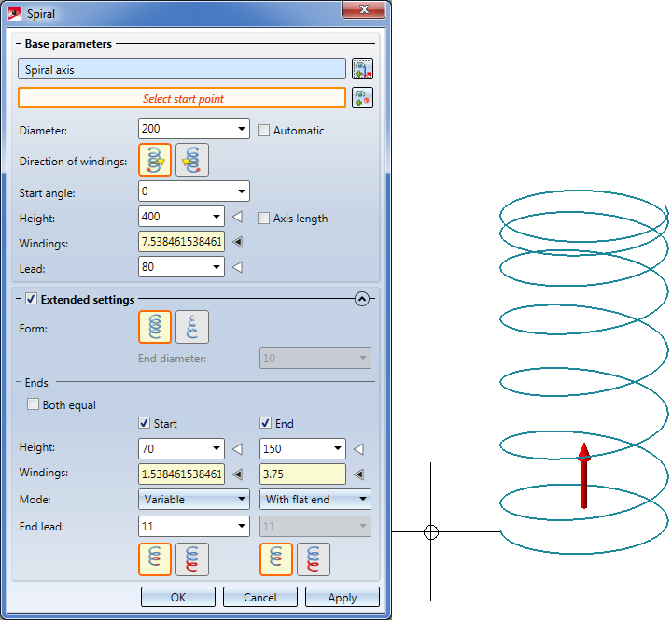
Task: Click the triangle beside Start end Height 70
Action: (x=237, y=449)
